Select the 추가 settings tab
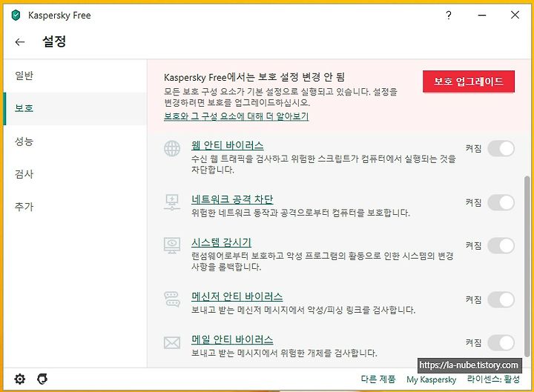This screenshot has height=392, width=534. coord(75,207)
